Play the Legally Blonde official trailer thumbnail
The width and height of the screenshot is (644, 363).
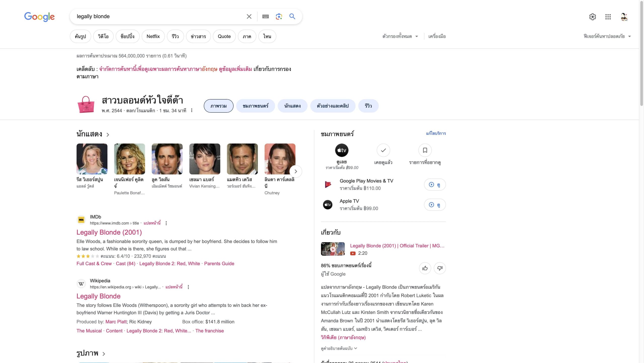[x=333, y=249]
